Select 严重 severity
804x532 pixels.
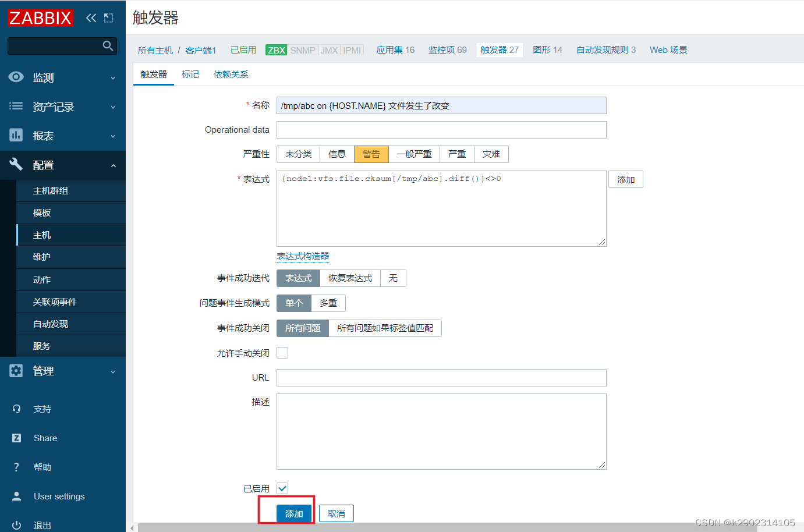point(457,154)
